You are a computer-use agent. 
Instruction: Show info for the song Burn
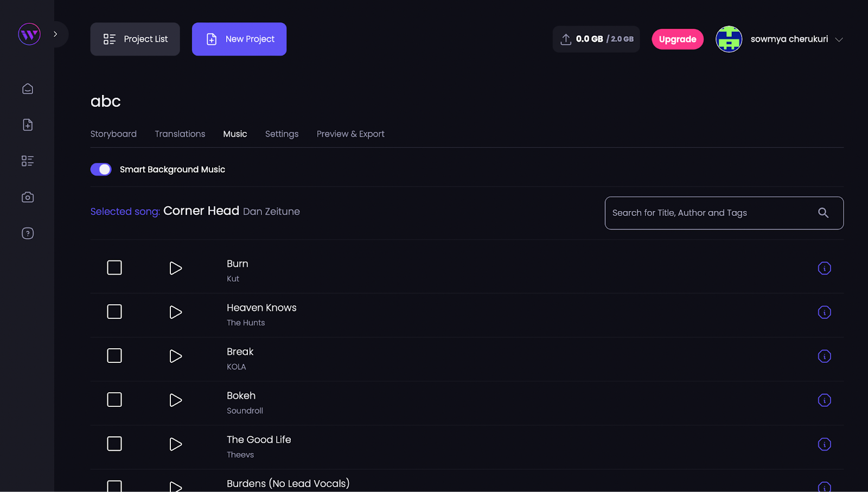[x=824, y=268]
